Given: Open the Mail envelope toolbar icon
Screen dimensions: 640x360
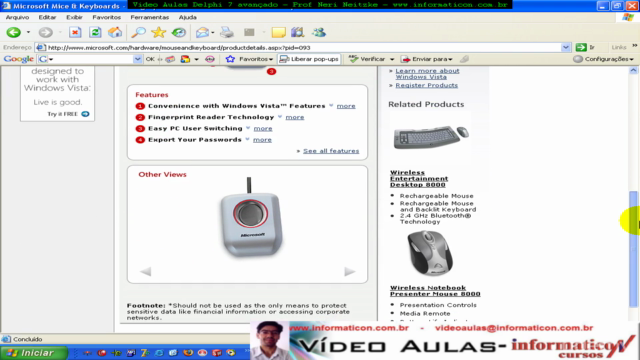Looking at the screenshot, I should (x=202, y=32).
